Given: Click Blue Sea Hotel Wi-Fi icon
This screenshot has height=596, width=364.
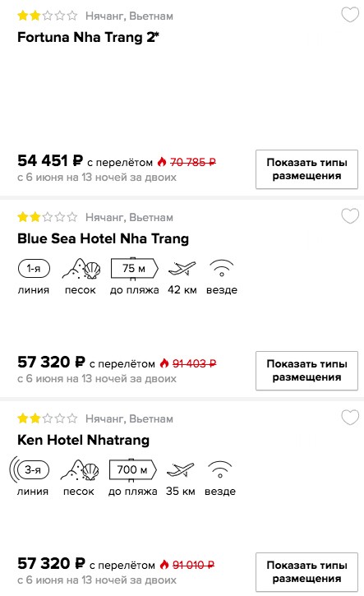Looking at the screenshot, I should 222,269.
